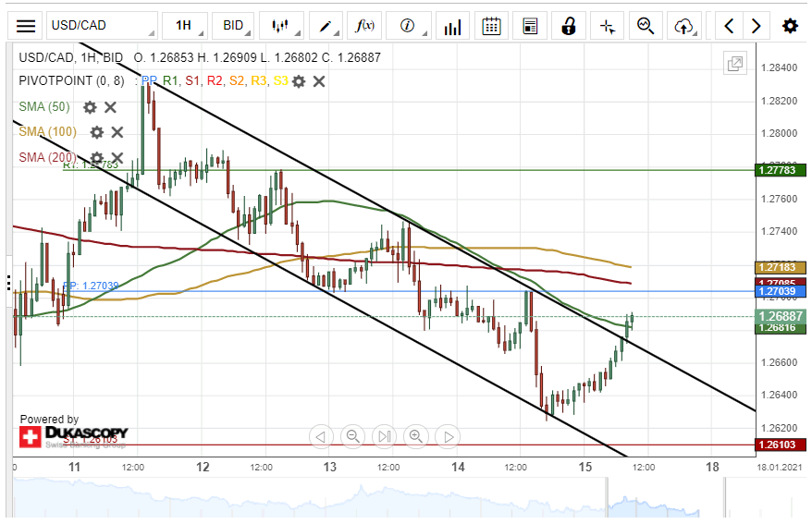Remove the SMA (100) indicator
The width and height of the screenshot is (812, 524).
(117, 132)
